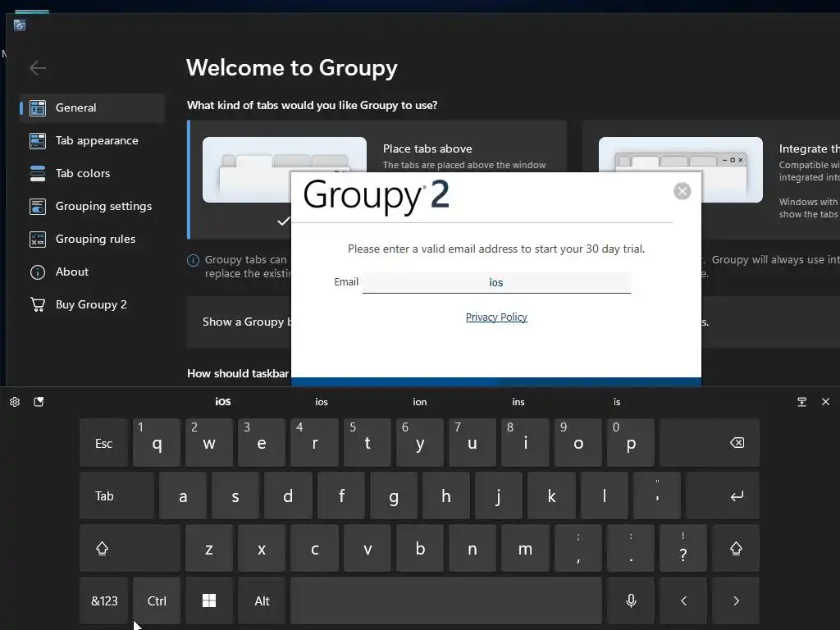Click info icon beside Groupy tabs note
The image size is (840, 630).
[193, 260]
